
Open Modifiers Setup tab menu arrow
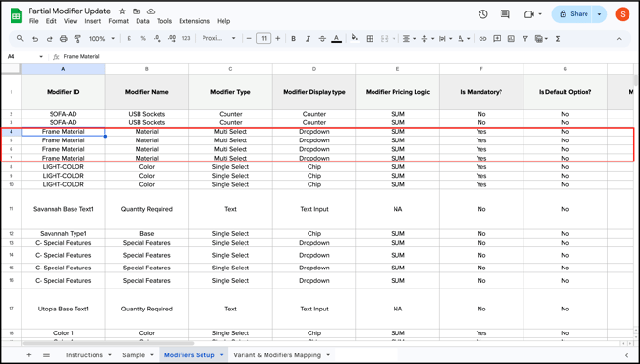coord(222,355)
